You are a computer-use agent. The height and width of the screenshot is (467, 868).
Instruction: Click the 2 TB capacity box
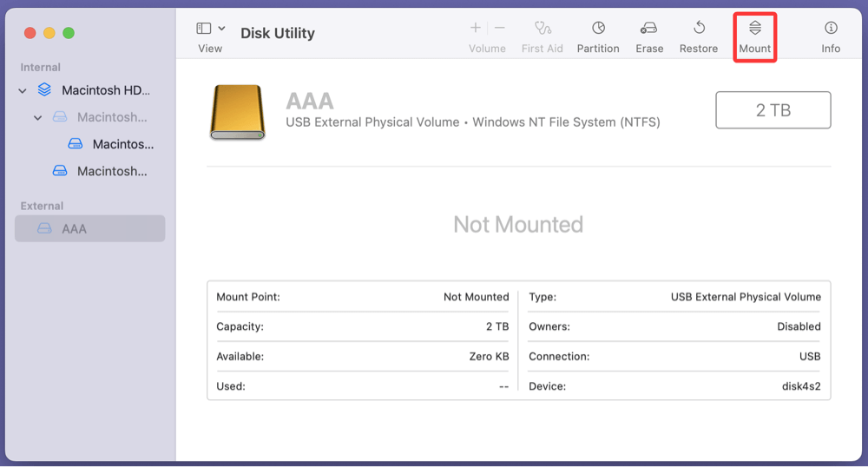click(773, 110)
